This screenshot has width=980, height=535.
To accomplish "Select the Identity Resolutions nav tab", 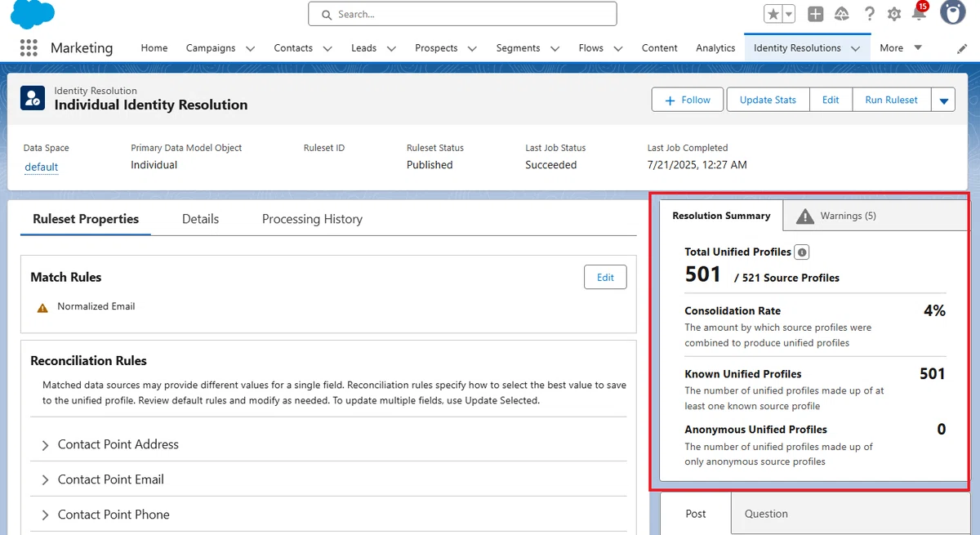I will click(797, 48).
